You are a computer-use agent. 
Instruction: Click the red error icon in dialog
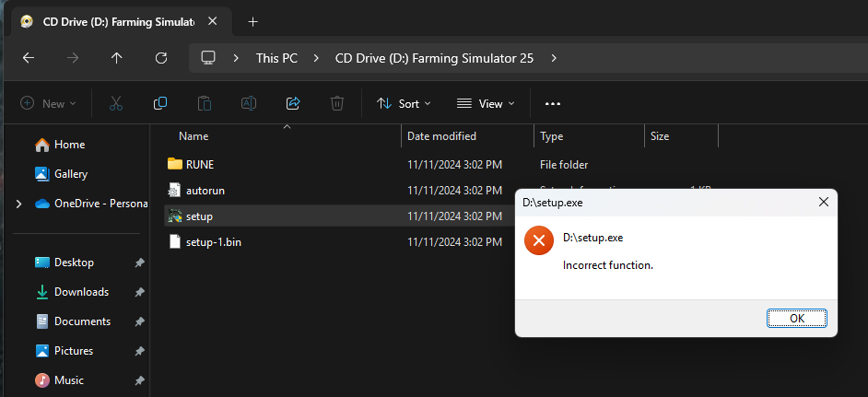click(x=539, y=240)
